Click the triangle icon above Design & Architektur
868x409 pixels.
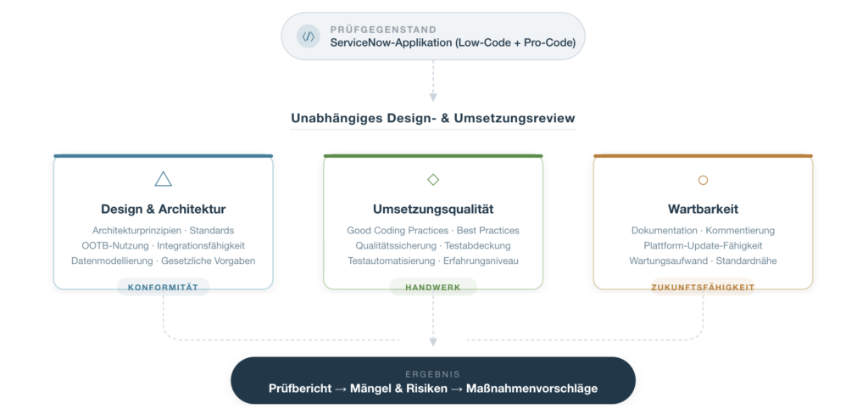click(164, 179)
